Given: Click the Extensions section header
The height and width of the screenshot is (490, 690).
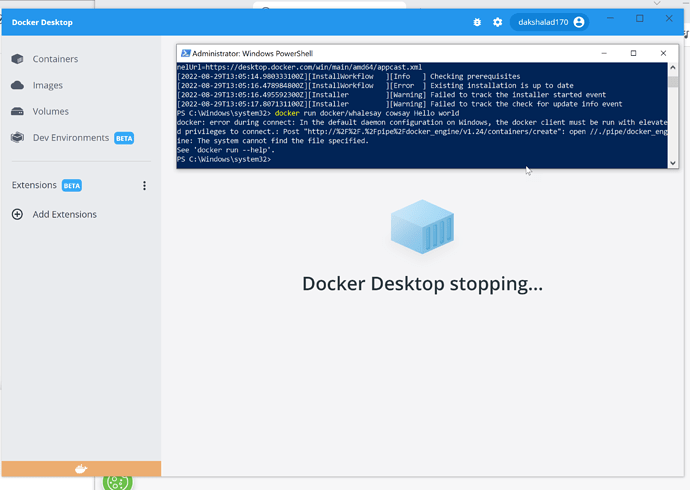Looking at the screenshot, I should click(x=35, y=186).
